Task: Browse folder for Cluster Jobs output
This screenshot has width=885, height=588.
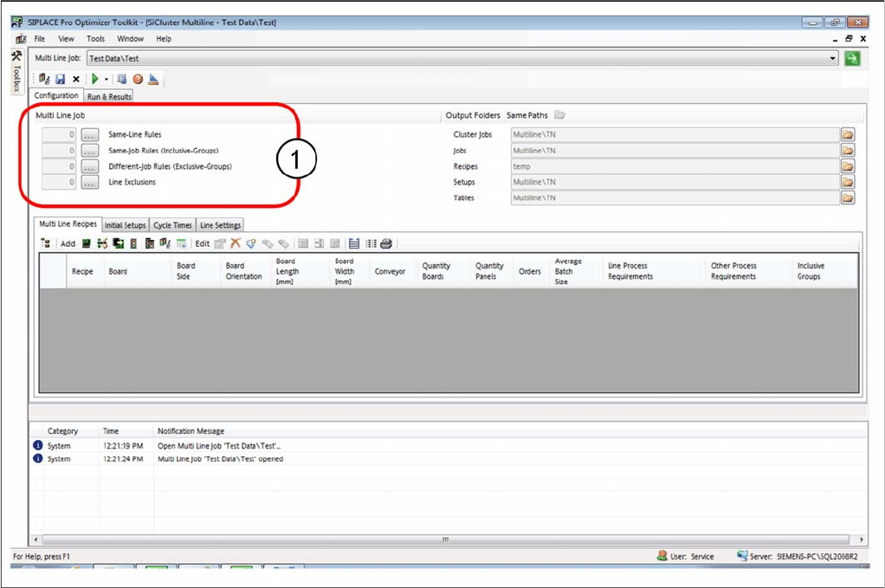Action: [848, 135]
